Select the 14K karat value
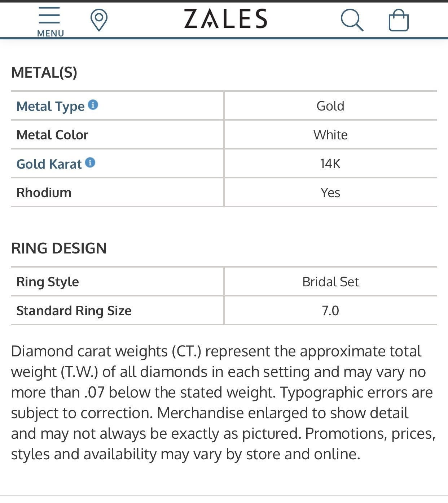Viewport: 448px width, 503px height. coord(330,164)
